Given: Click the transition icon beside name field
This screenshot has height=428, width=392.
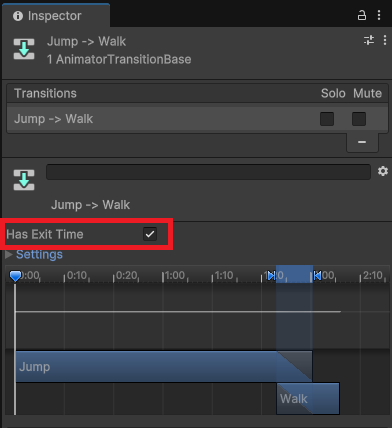Looking at the screenshot, I should coord(24,180).
